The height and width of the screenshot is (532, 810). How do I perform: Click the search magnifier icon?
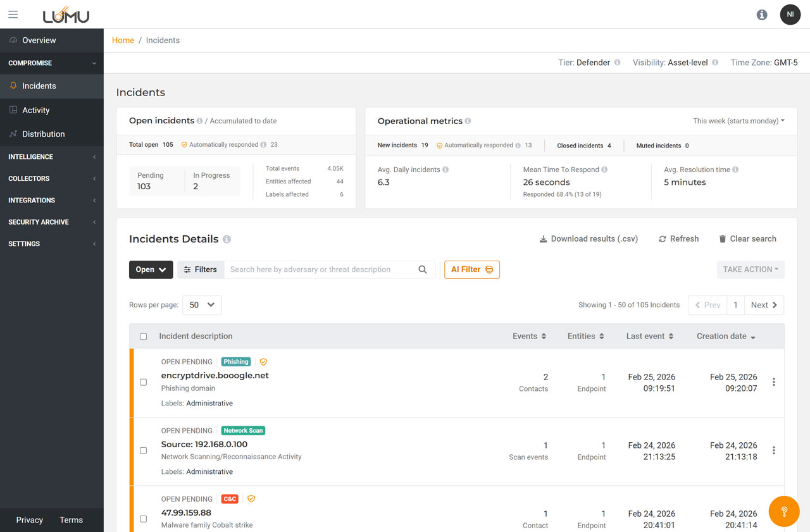pos(423,269)
